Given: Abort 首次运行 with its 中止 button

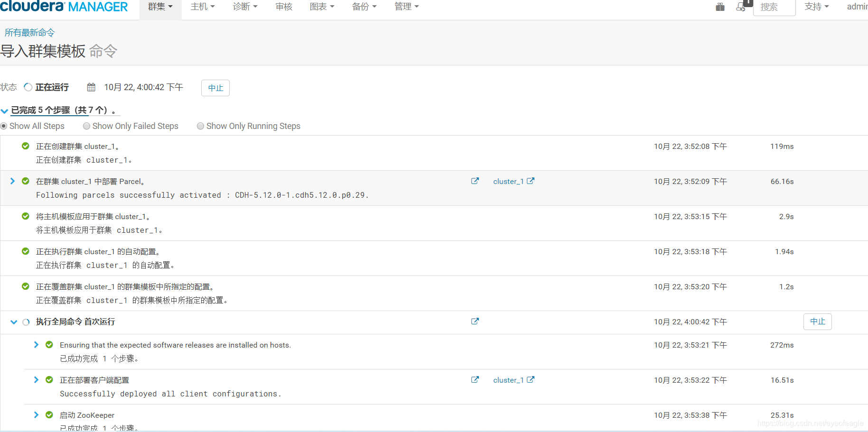Looking at the screenshot, I should (x=817, y=322).
